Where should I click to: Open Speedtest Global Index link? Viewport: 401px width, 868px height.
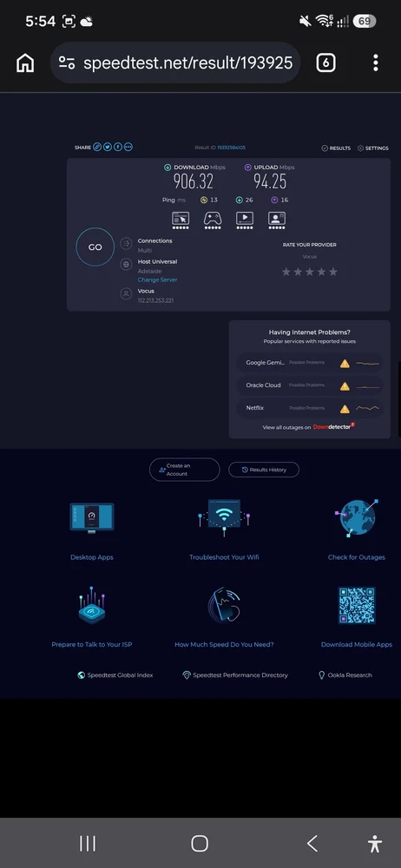tap(115, 674)
